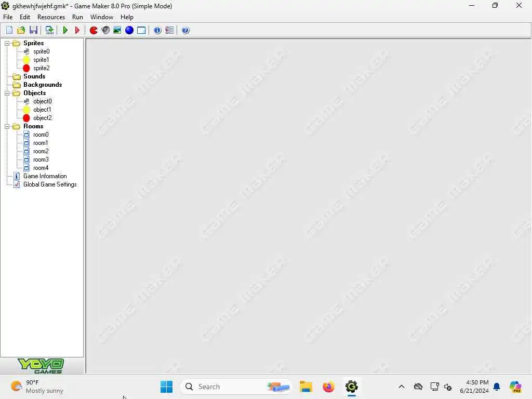Open the Help menu
Image resolution: width=532 pixels, height=399 pixels.
click(x=127, y=17)
